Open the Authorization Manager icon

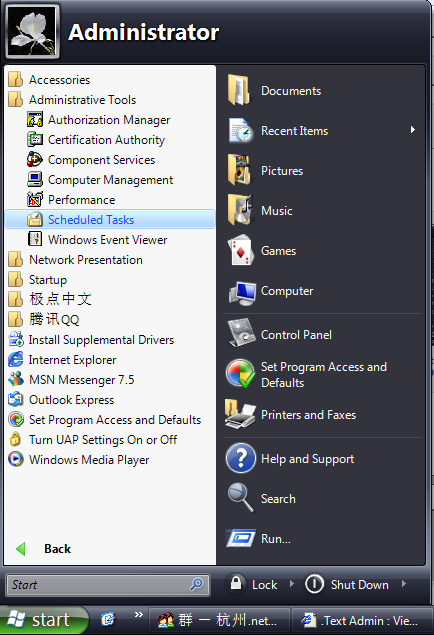(x=35, y=119)
